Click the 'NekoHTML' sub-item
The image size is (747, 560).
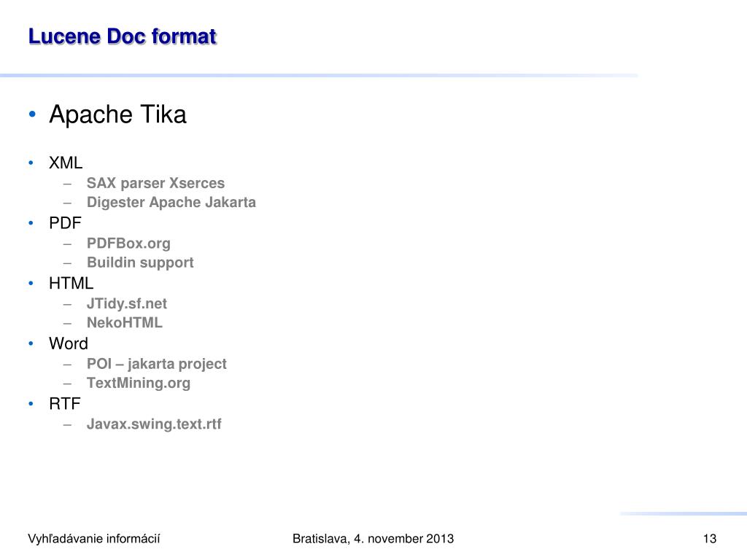tap(124, 323)
